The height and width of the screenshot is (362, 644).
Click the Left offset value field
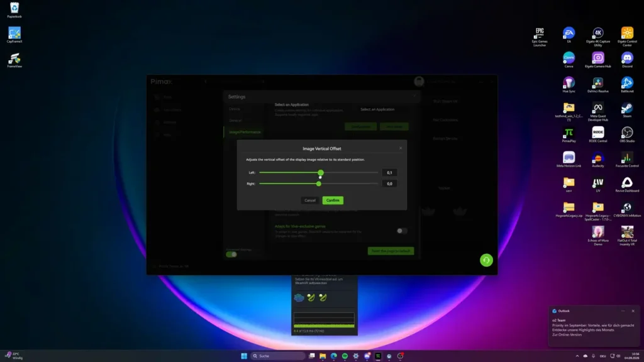(389, 172)
